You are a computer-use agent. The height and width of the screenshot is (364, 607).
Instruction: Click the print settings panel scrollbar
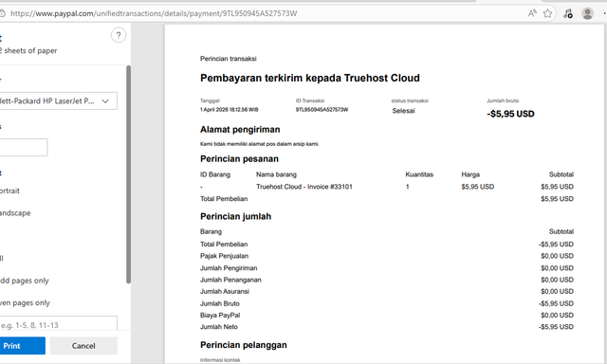pyautogui.click(x=129, y=174)
